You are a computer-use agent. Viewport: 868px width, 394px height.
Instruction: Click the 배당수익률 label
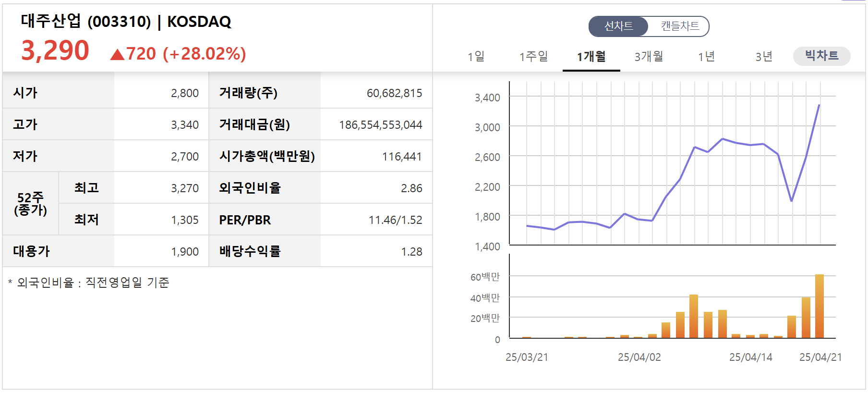[250, 251]
